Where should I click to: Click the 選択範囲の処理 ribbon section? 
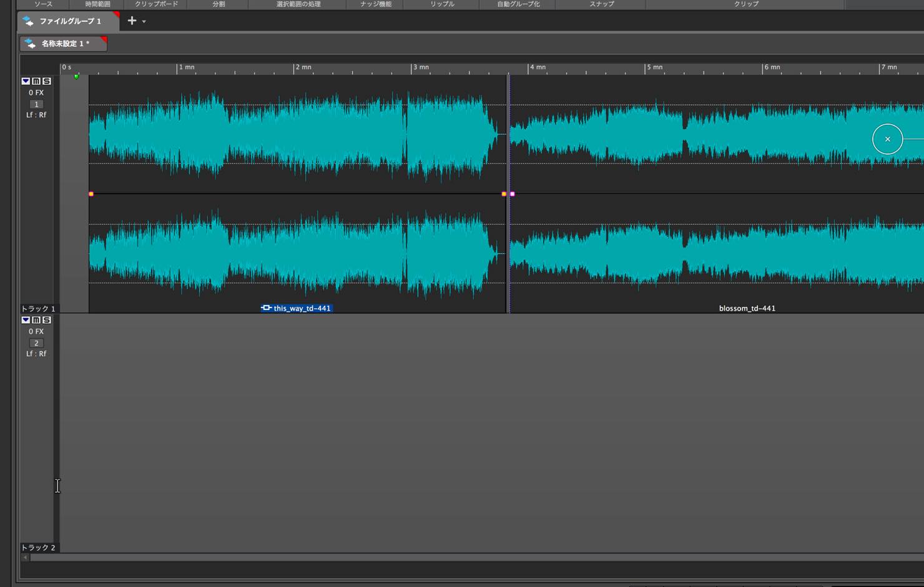click(x=298, y=4)
